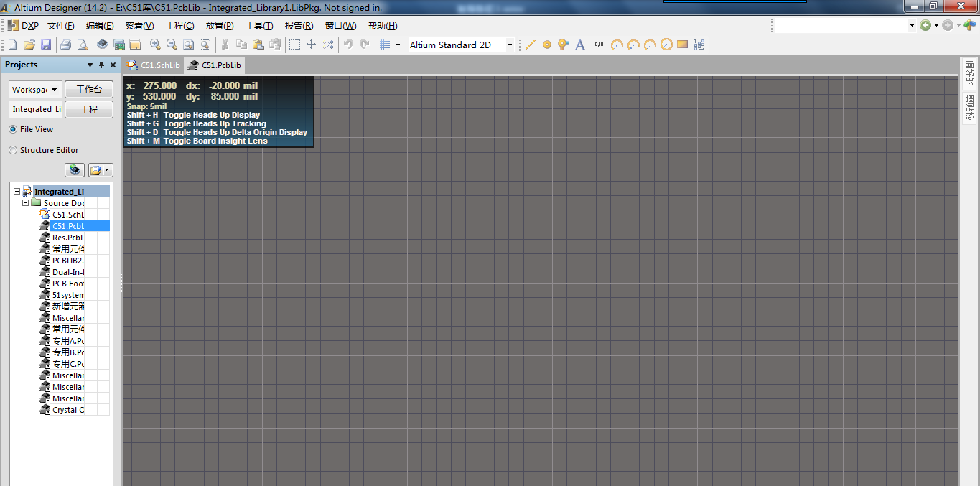Save using the floppy disk icon
Viewport: 980px width, 486px height.
46,45
